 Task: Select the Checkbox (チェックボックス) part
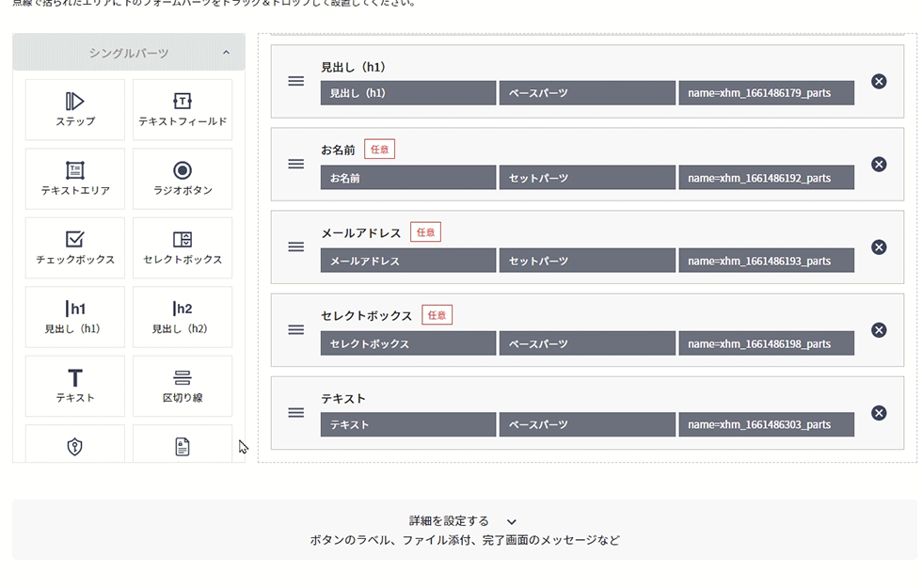pyautogui.click(x=75, y=247)
